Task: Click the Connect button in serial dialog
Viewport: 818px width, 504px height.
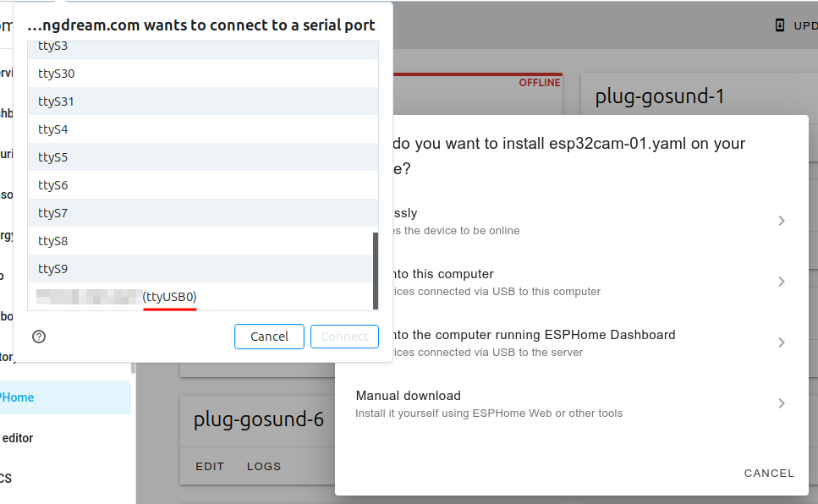Action: point(344,337)
